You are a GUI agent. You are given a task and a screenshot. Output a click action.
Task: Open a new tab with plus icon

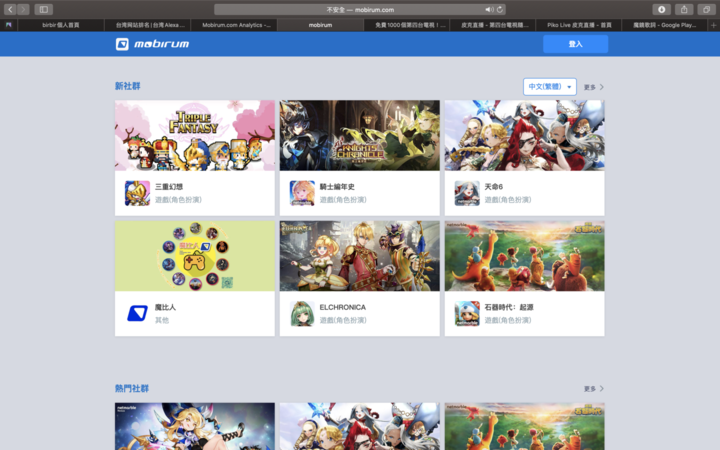click(714, 25)
